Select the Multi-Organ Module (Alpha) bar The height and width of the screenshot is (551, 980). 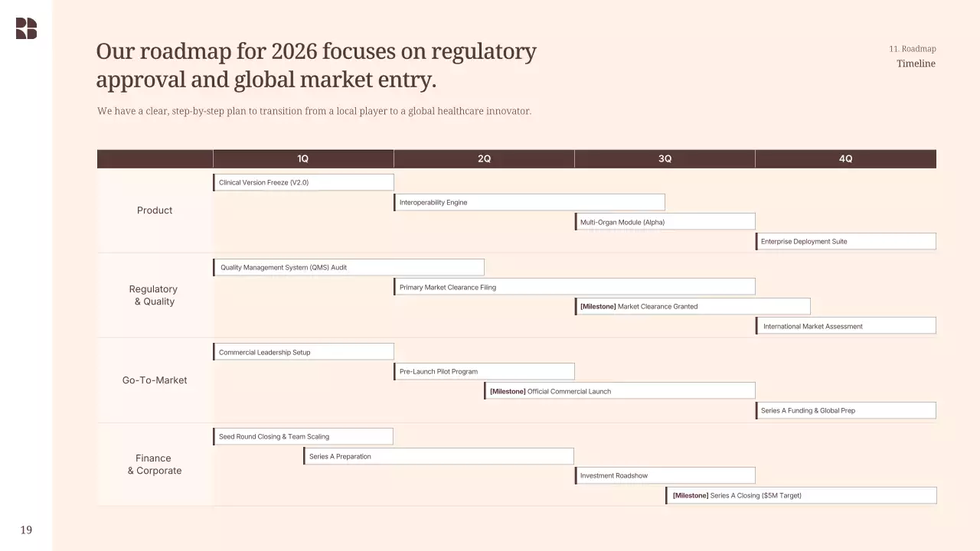(x=665, y=222)
